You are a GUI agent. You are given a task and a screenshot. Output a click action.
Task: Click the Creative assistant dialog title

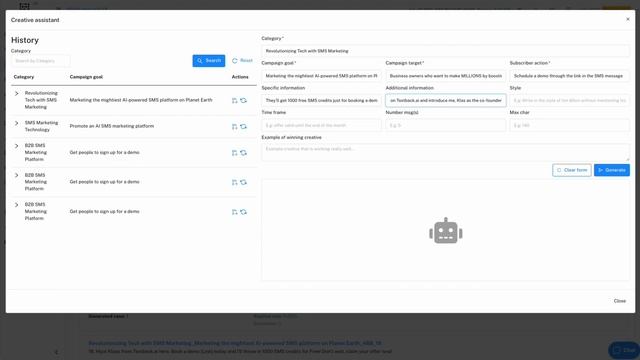[x=35, y=20]
